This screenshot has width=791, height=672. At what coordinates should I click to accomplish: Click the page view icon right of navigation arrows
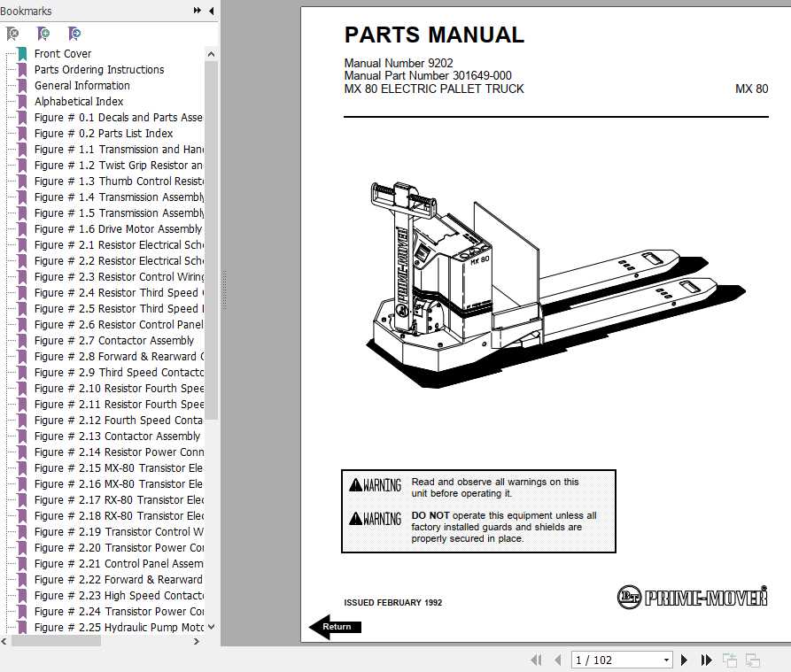click(730, 660)
